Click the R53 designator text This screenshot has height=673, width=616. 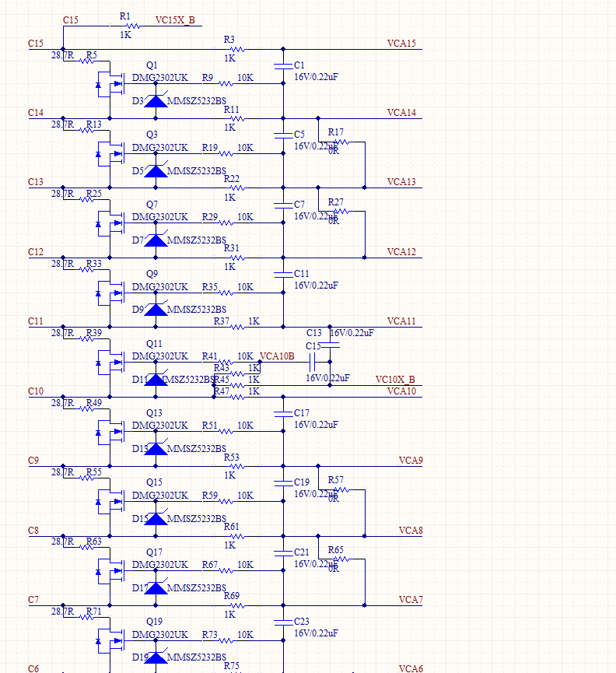pos(232,457)
